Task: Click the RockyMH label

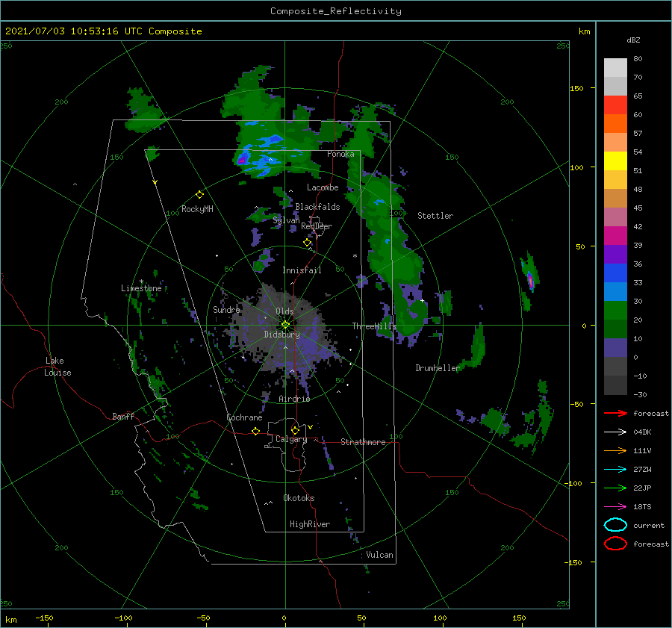Action: 197,209
